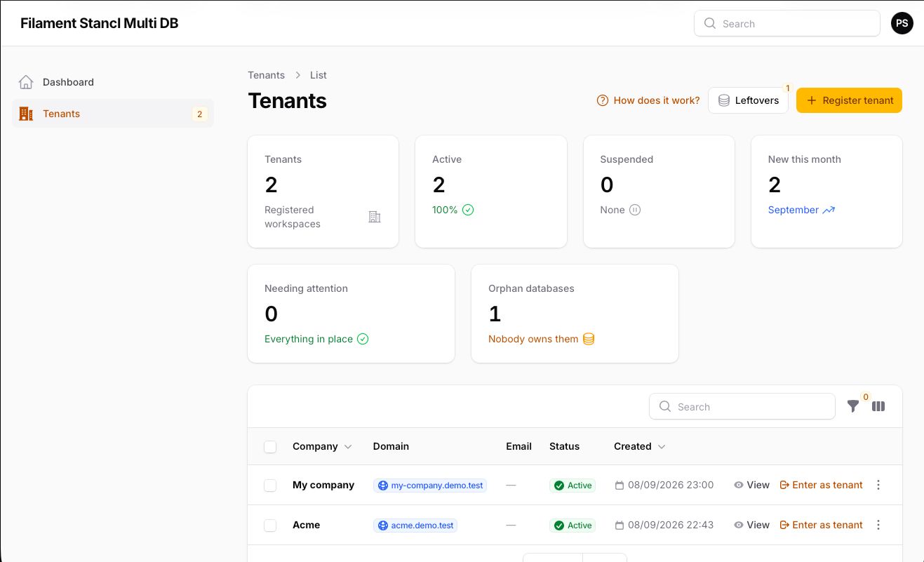Open the PS user avatar menu
Viewport: 924px width, 562px height.
(x=902, y=23)
